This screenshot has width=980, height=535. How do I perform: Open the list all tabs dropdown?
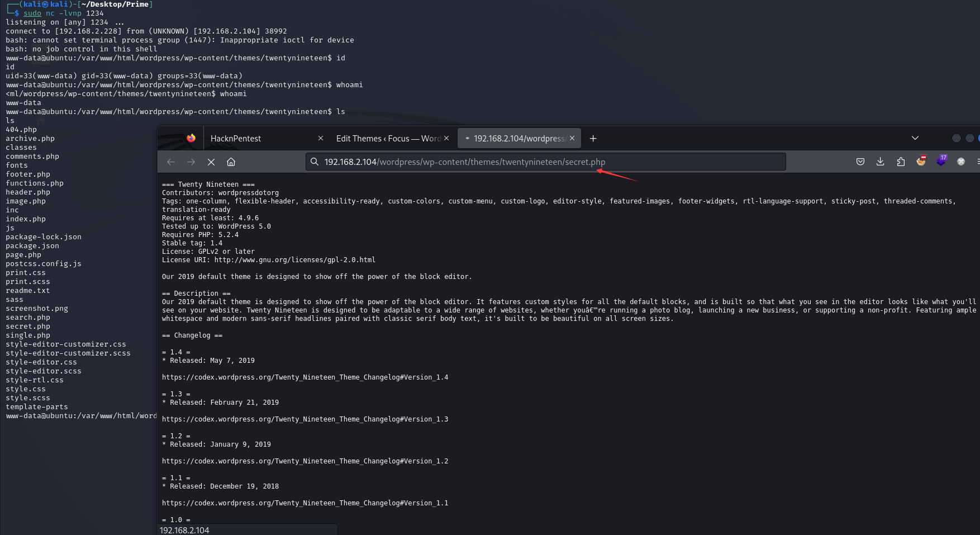(x=915, y=138)
